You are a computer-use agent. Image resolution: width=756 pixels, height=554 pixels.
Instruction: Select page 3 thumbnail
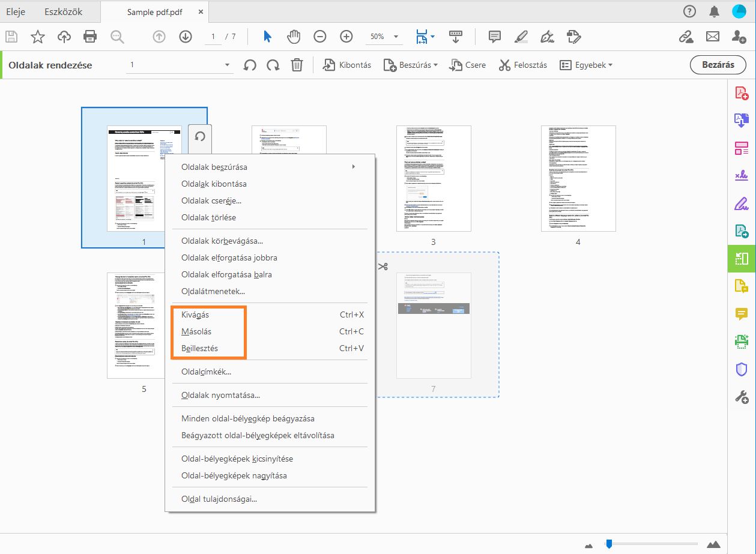coord(434,178)
